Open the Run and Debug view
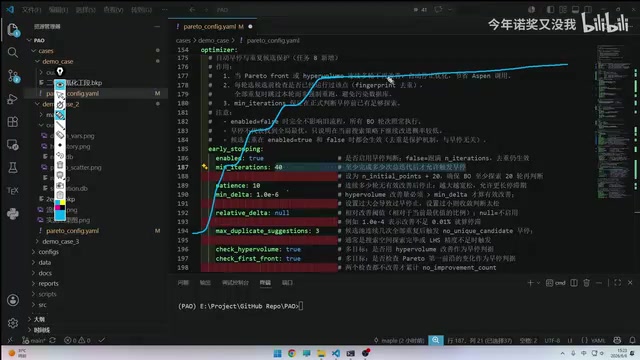The image size is (640, 360). [x=13, y=99]
